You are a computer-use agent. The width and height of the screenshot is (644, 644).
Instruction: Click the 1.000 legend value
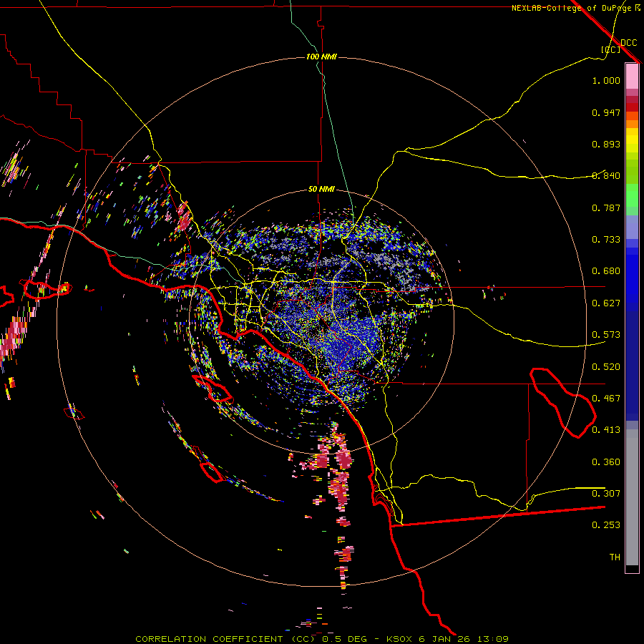[x=606, y=80]
